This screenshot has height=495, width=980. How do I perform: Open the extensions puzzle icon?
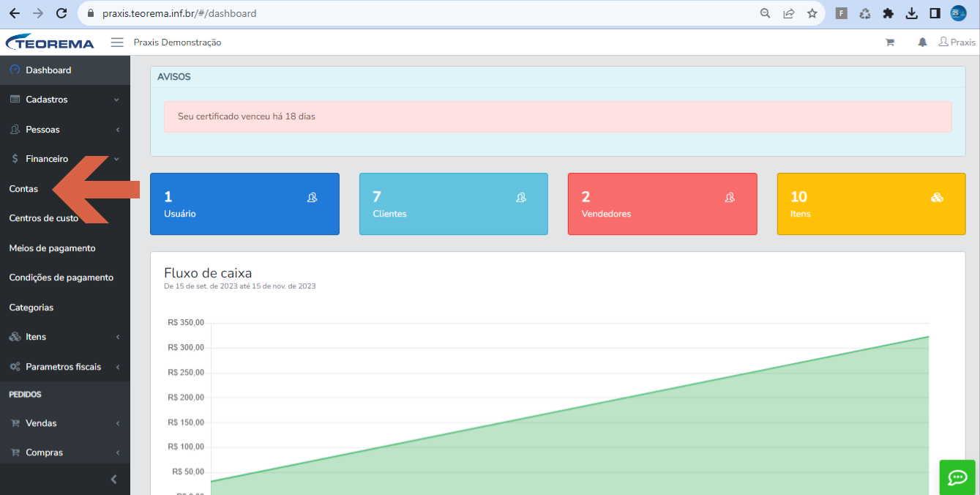click(x=889, y=13)
